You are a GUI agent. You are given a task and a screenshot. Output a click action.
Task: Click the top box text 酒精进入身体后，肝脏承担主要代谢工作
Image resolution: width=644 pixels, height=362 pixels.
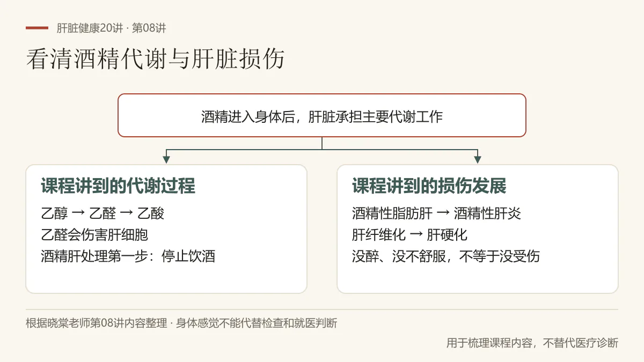point(322,116)
